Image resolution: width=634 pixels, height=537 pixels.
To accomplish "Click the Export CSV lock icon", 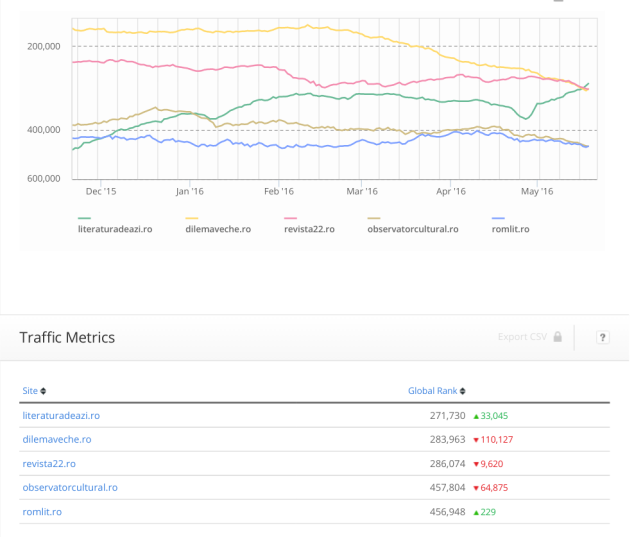I will click(558, 336).
